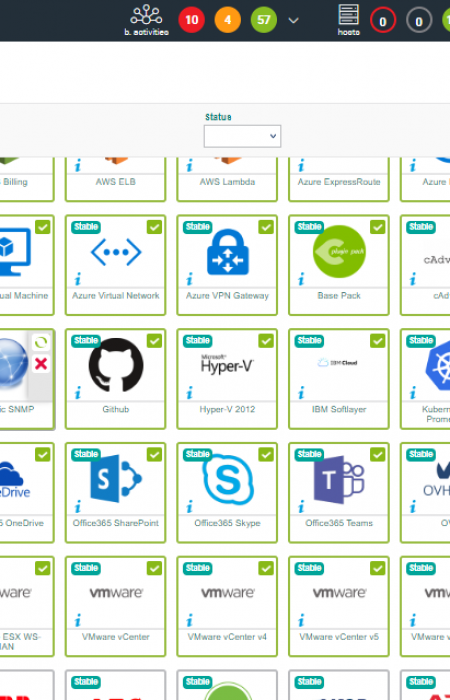Viewport: 450px width, 700px height.
Task: Click the VMware vCenter v4 logo
Action: click(x=228, y=593)
